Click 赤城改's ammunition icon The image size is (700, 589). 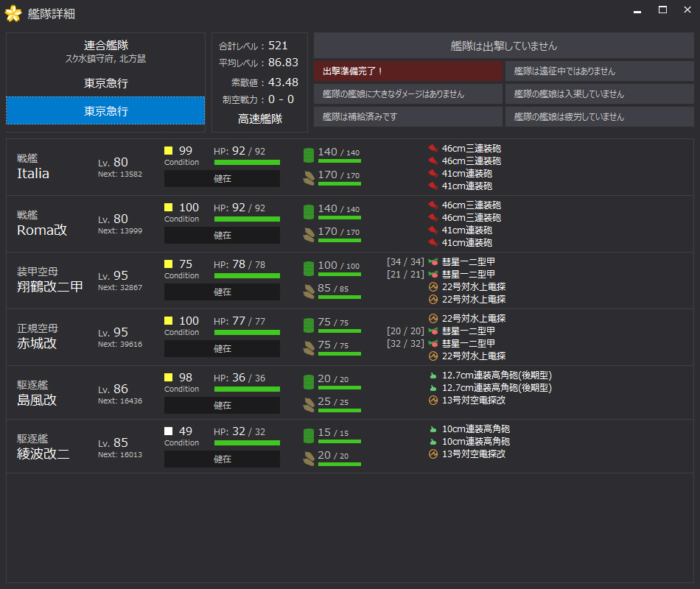point(309,348)
